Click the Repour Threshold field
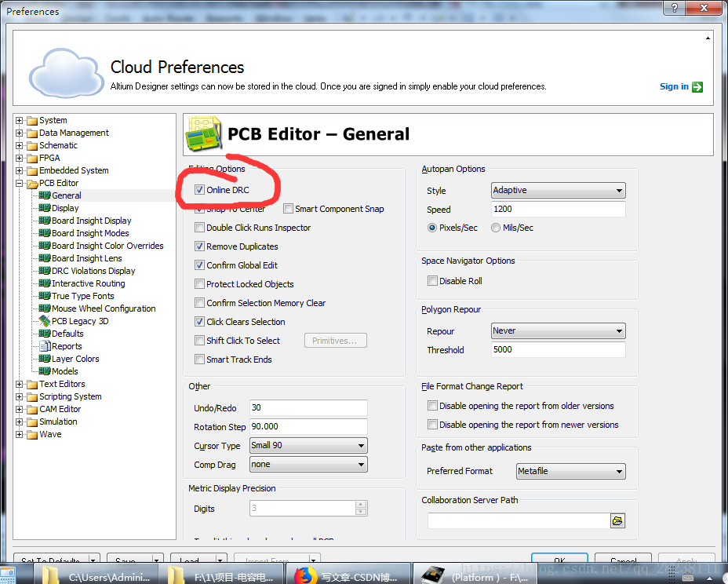The height and width of the screenshot is (584, 728). (x=558, y=349)
